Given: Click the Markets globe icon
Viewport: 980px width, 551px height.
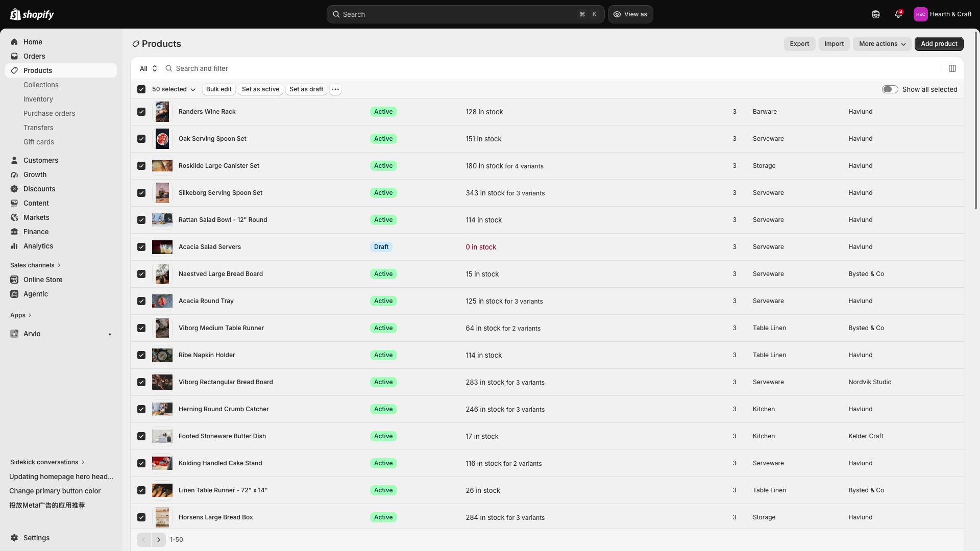Looking at the screenshot, I should point(14,217).
